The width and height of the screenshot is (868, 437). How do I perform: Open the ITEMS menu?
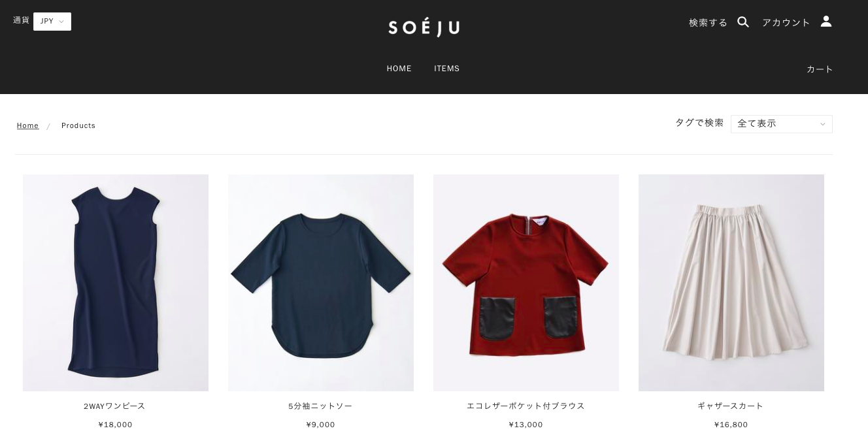(447, 69)
